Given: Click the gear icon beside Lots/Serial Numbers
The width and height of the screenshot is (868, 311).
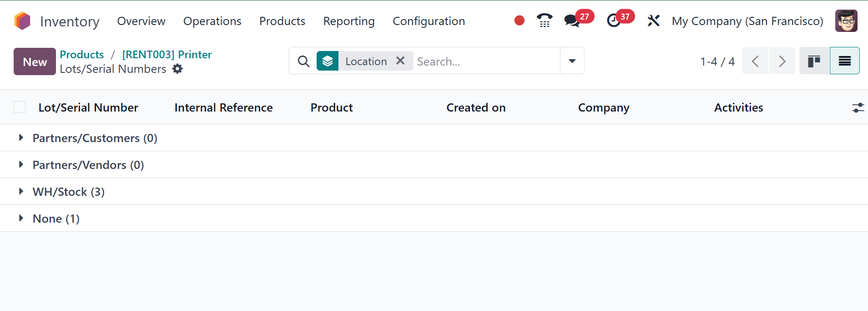Looking at the screenshot, I should [x=177, y=69].
